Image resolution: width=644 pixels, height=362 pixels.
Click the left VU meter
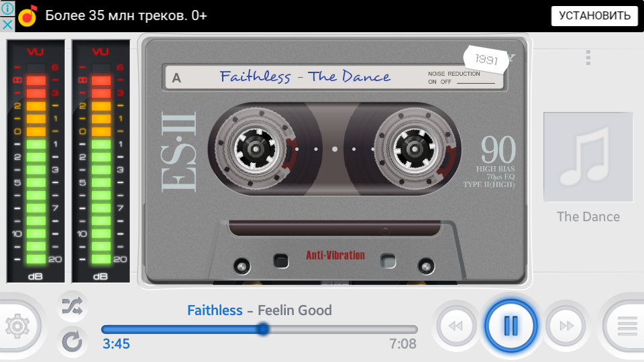36,162
